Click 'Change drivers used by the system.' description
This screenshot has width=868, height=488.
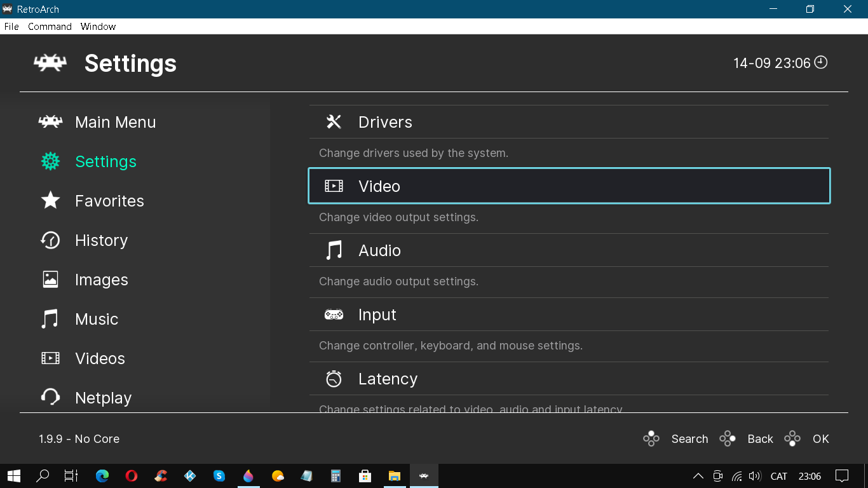coord(414,153)
